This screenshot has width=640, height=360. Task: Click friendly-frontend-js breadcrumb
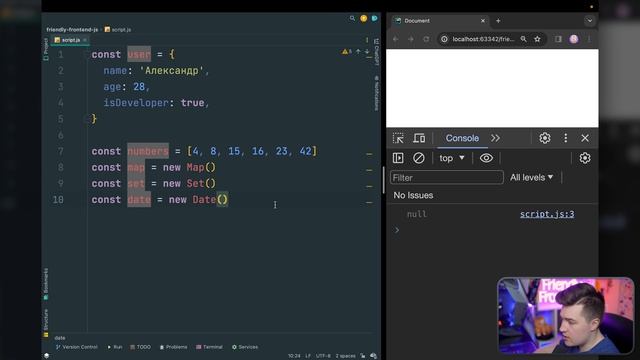click(x=72, y=29)
